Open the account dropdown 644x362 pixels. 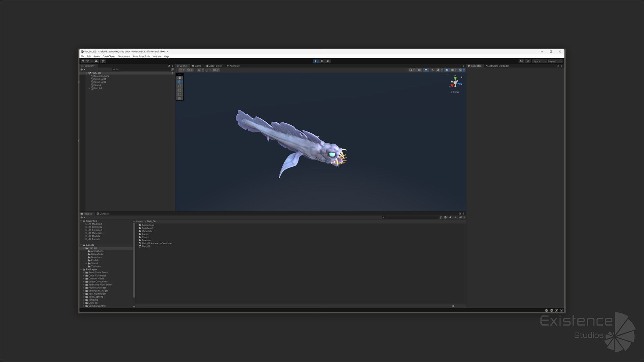[87, 61]
